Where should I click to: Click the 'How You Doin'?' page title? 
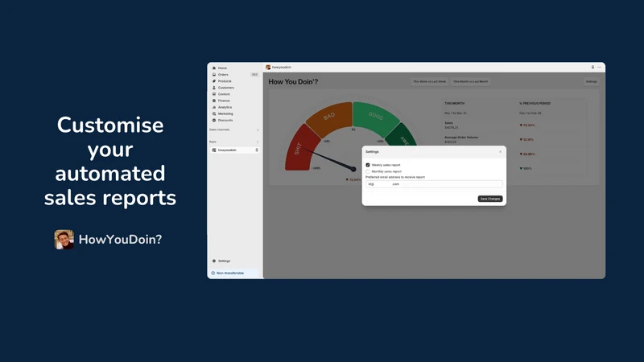293,82
